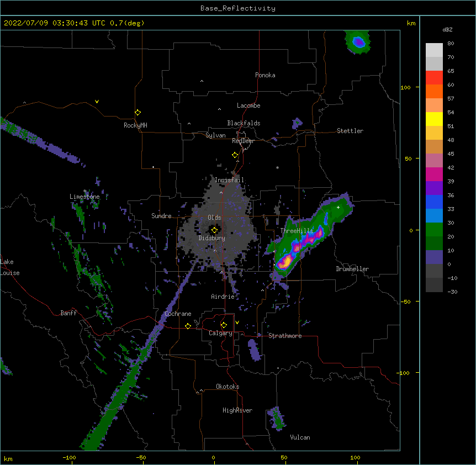The image size is (476, 465).
Task: Click the Sundre label
Action: pyautogui.click(x=161, y=216)
